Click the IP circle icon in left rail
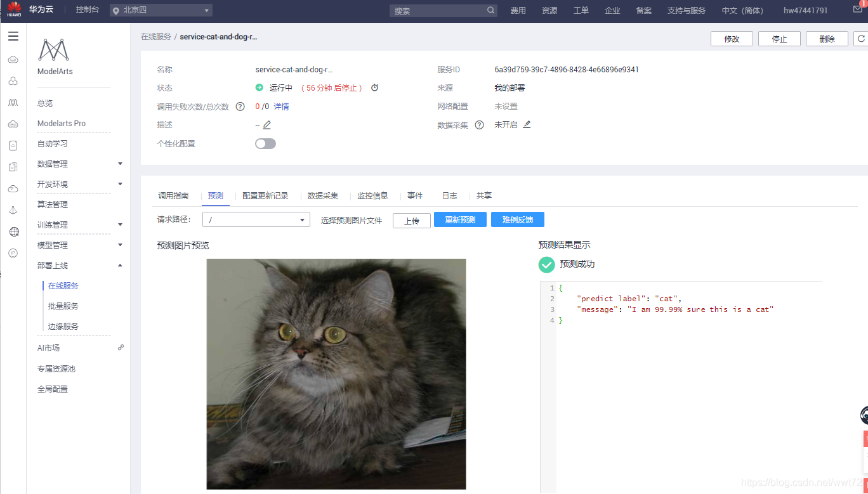This screenshot has height=494, width=868. [x=13, y=253]
